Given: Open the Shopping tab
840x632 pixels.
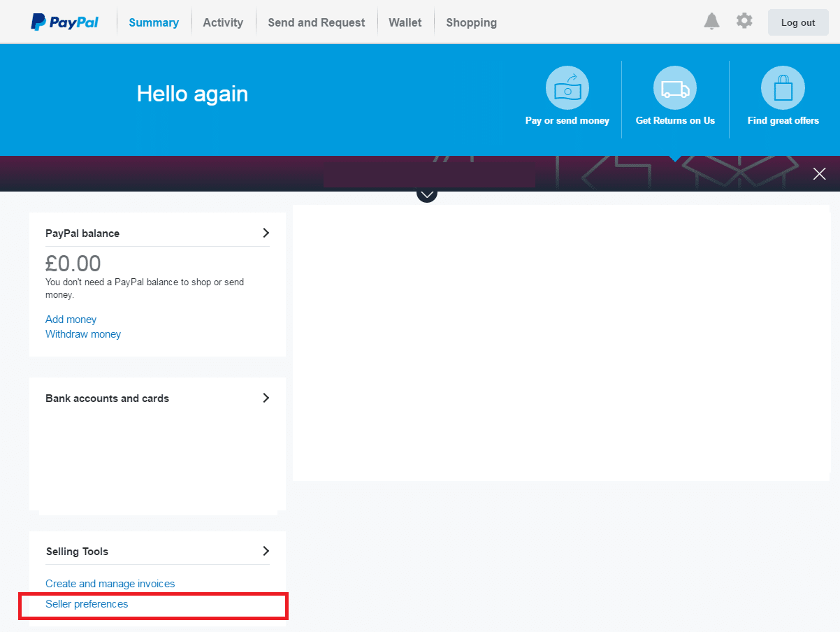Looking at the screenshot, I should (471, 22).
